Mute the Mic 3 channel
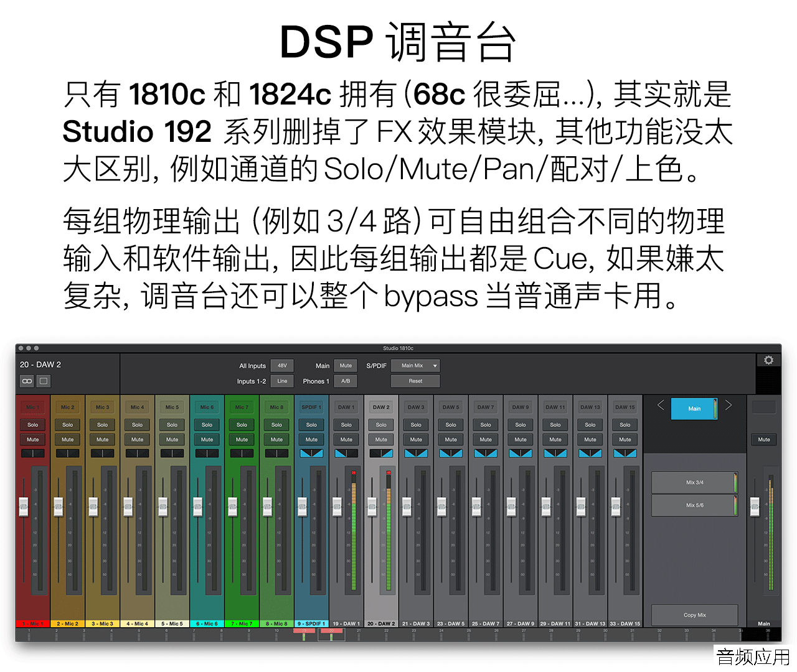The height and width of the screenshot is (672, 797). pyautogui.click(x=103, y=439)
